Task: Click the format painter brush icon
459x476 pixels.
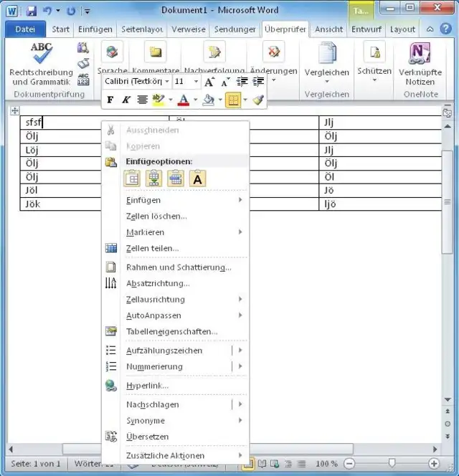Action: 258,100
